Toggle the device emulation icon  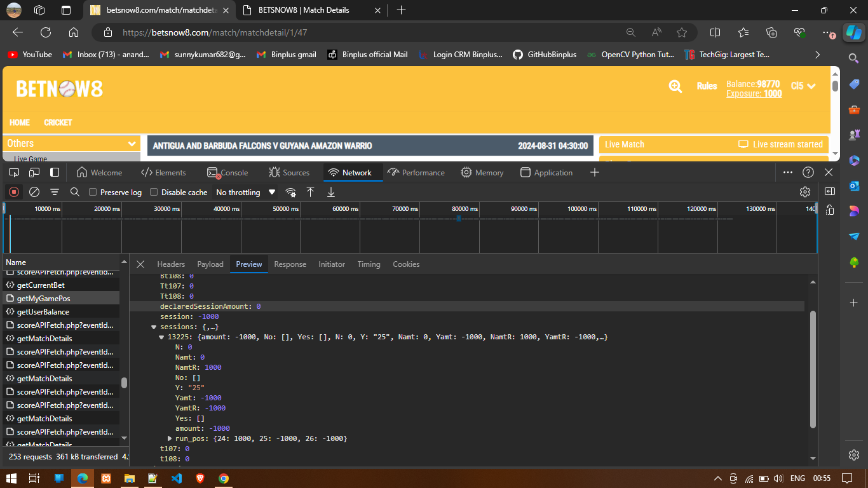click(34, 172)
